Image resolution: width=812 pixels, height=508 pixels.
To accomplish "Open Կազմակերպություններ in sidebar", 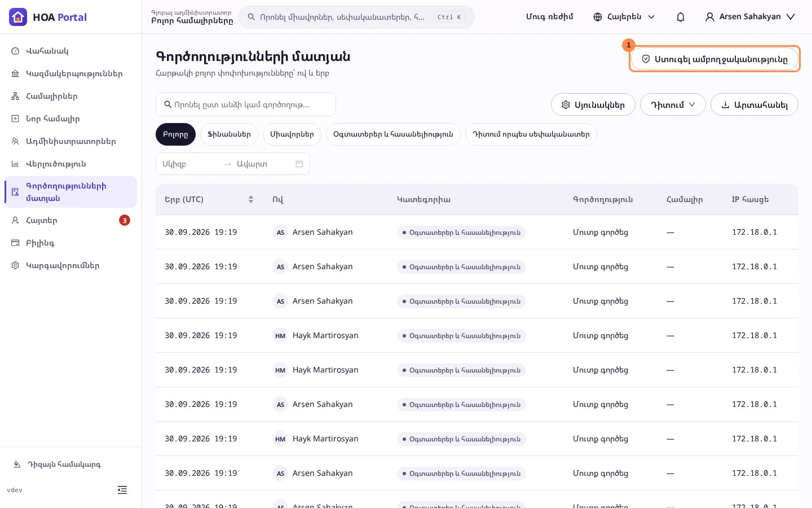I will coord(71,73).
